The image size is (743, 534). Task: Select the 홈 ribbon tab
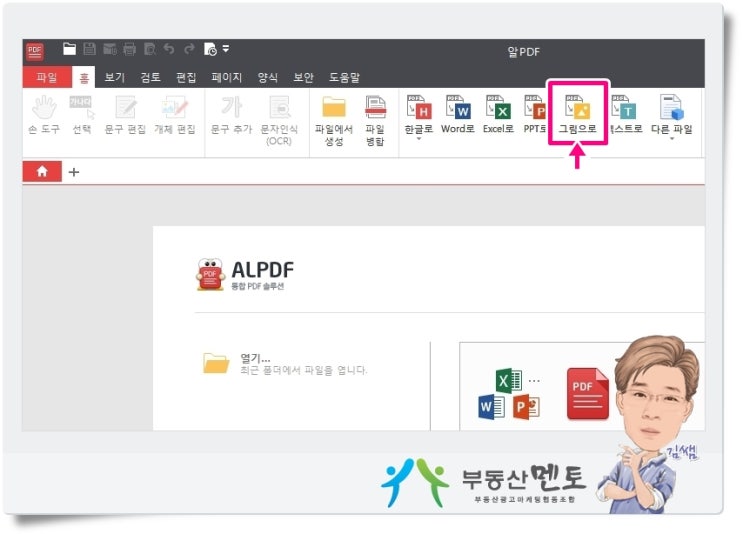point(84,78)
